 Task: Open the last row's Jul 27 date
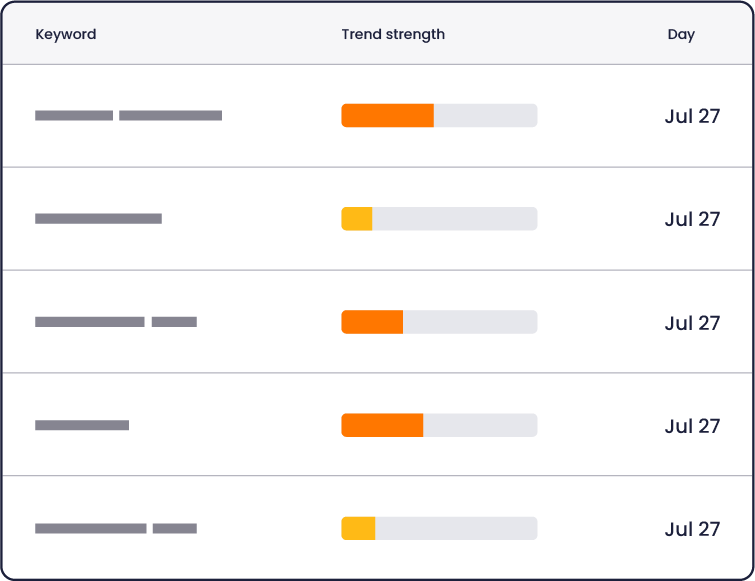692,529
